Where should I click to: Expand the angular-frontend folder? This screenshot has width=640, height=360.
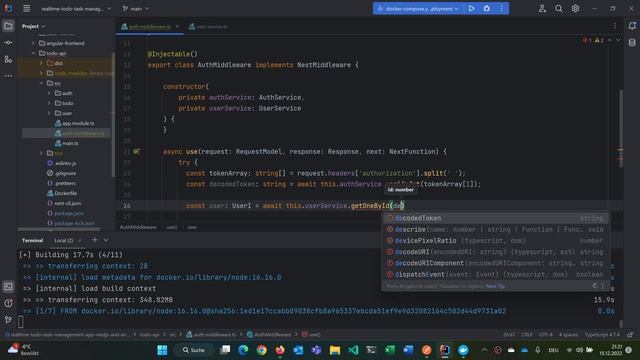click(x=33, y=43)
